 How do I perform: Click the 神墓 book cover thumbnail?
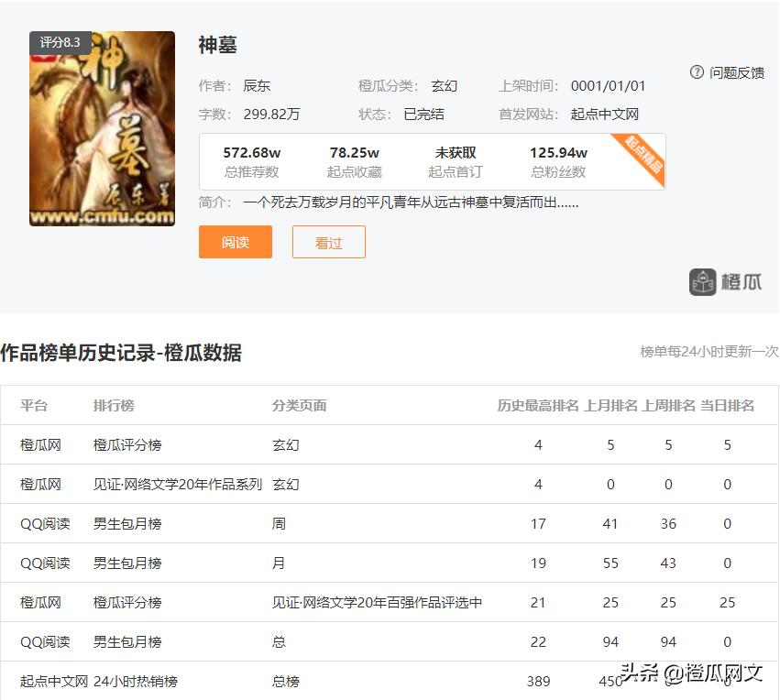101,128
